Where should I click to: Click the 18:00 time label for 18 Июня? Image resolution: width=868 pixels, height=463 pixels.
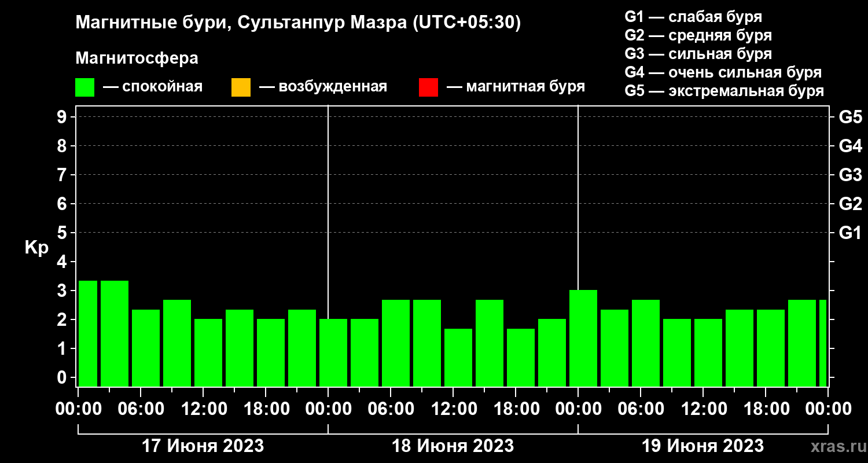point(516,409)
